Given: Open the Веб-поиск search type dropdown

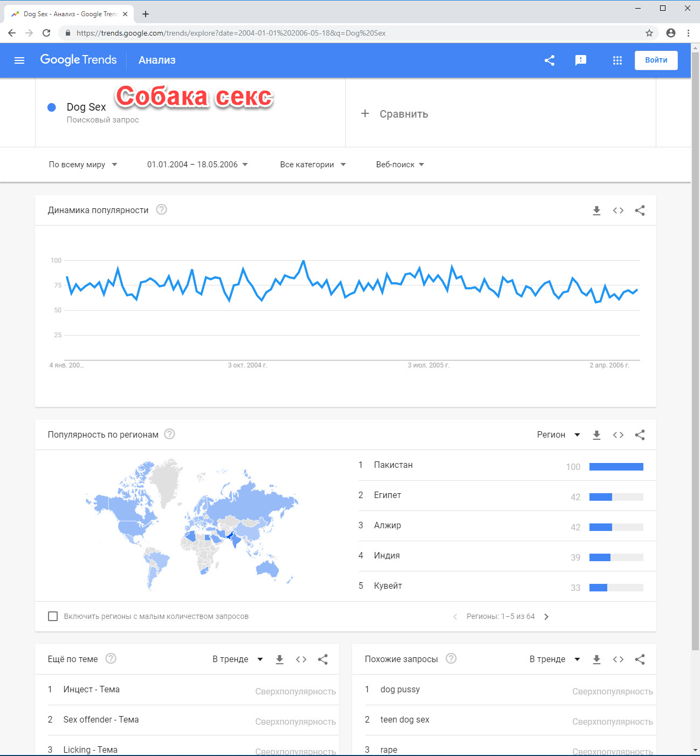Looking at the screenshot, I should pyautogui.click(x=400, y=165).
